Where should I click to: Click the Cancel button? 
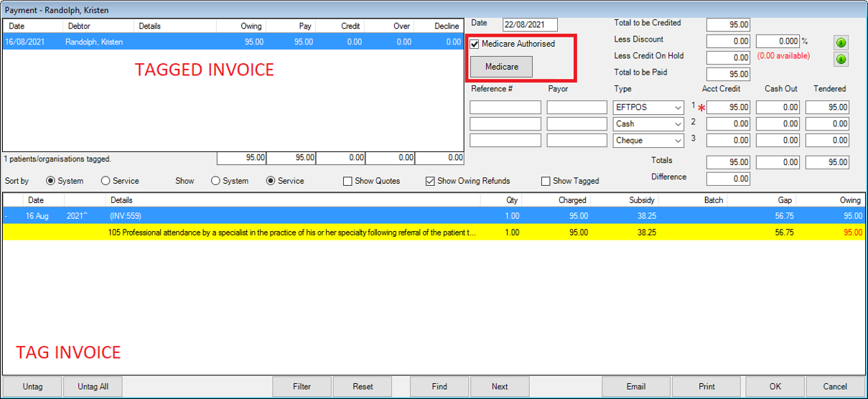pyautogui.click(x=836, y=386)
